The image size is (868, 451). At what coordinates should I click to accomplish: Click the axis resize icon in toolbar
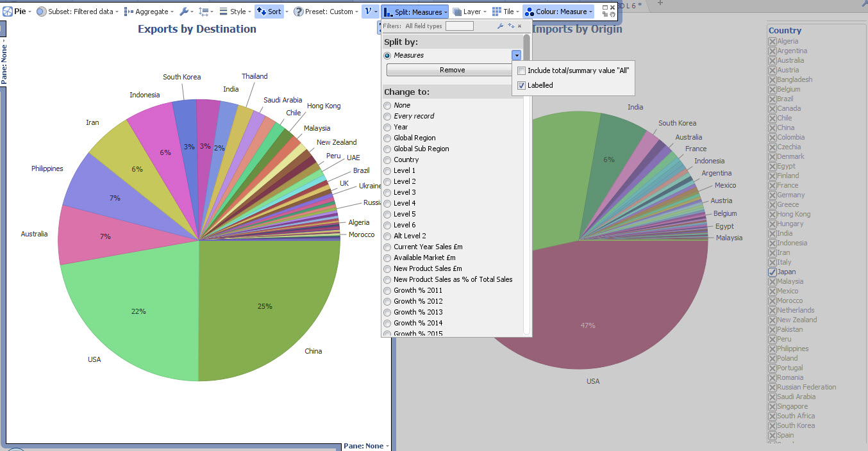click(204, 12)
